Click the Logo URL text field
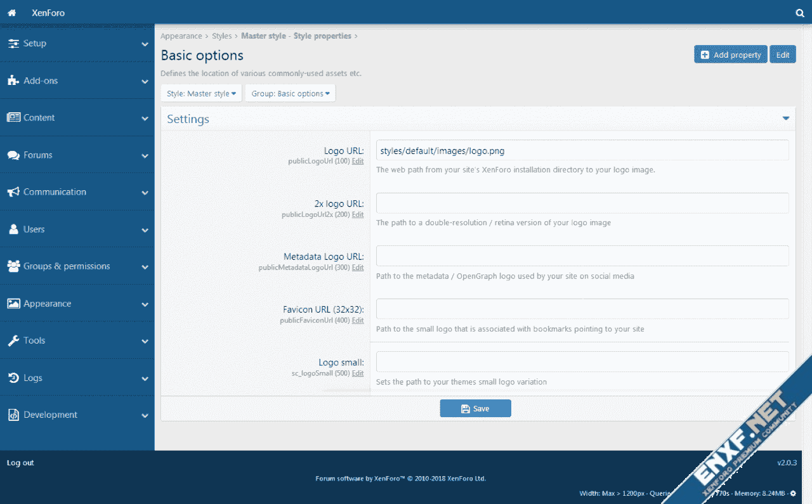The image size is (812, 504). click(x=582, y=151)
